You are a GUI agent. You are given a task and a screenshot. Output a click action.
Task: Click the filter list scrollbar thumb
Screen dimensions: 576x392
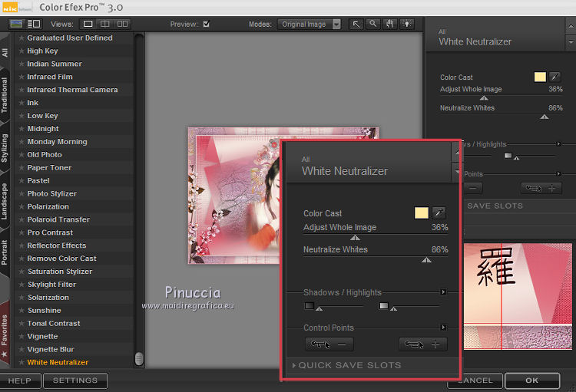click(139, 359)
